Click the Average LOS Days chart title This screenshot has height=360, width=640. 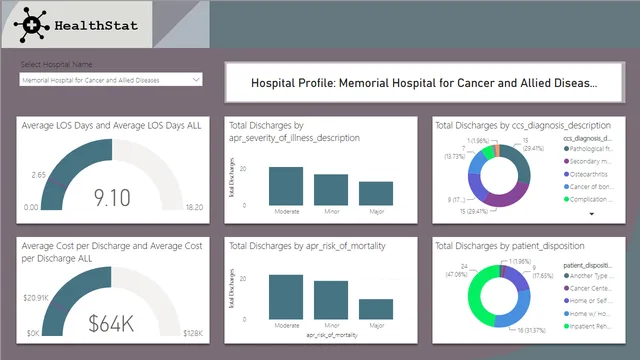(x=111, y=126)
